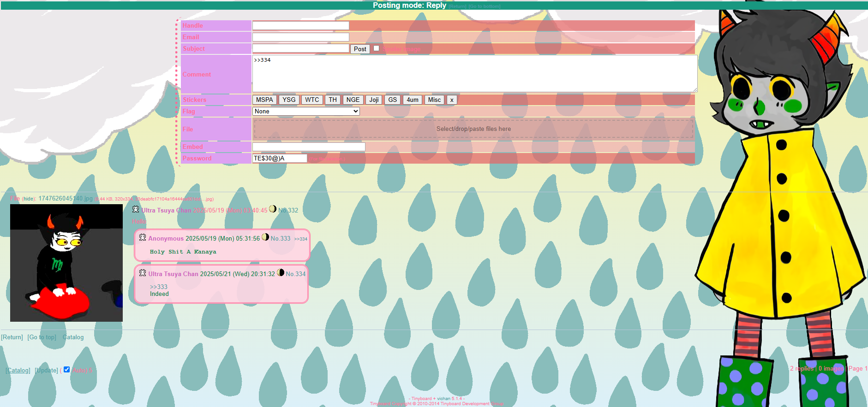868x407 pixels.
Task: Expand the Kanaya image thumbnail
Action: coord(66,263)
